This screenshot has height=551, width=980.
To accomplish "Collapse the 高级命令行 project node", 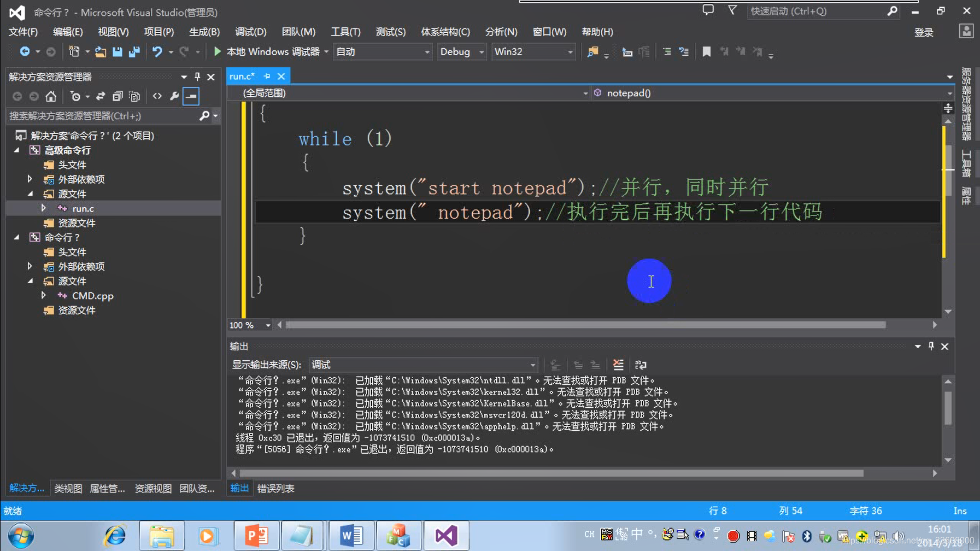I will point(17,150).
